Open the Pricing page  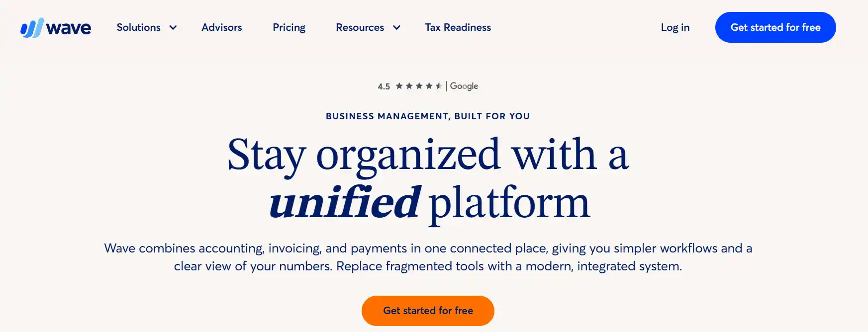[x=289, y=27]
